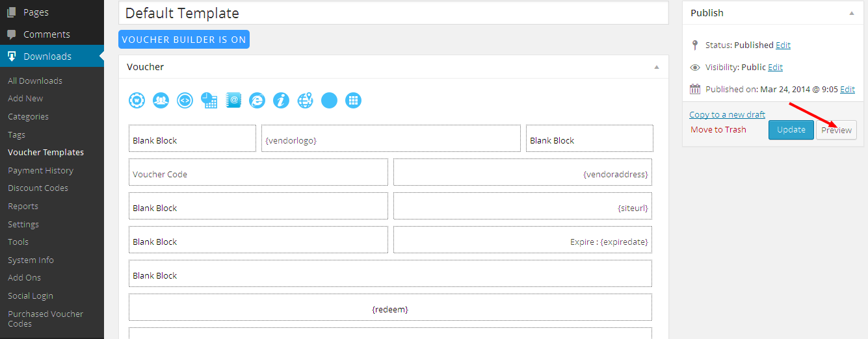Click the Internet Explorer browser icon
Image resolution: width=868 pixels, height=339 pixels.
click(257, 100)
